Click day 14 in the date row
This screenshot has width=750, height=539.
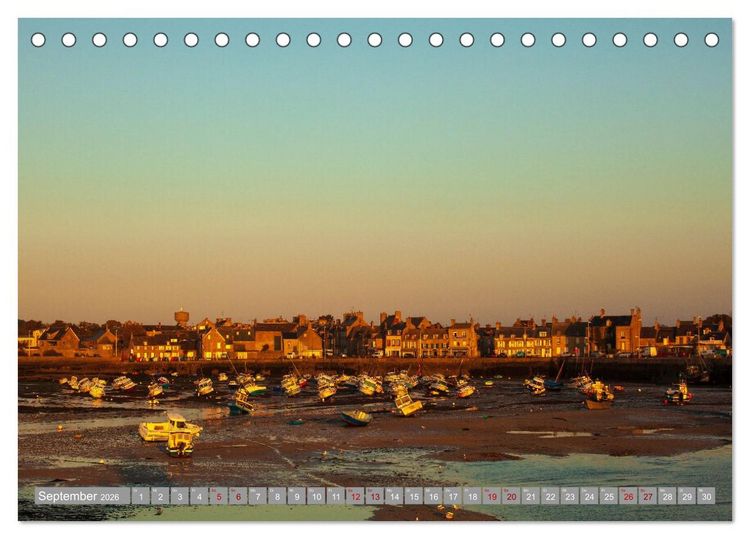click(x=395, y=496)
